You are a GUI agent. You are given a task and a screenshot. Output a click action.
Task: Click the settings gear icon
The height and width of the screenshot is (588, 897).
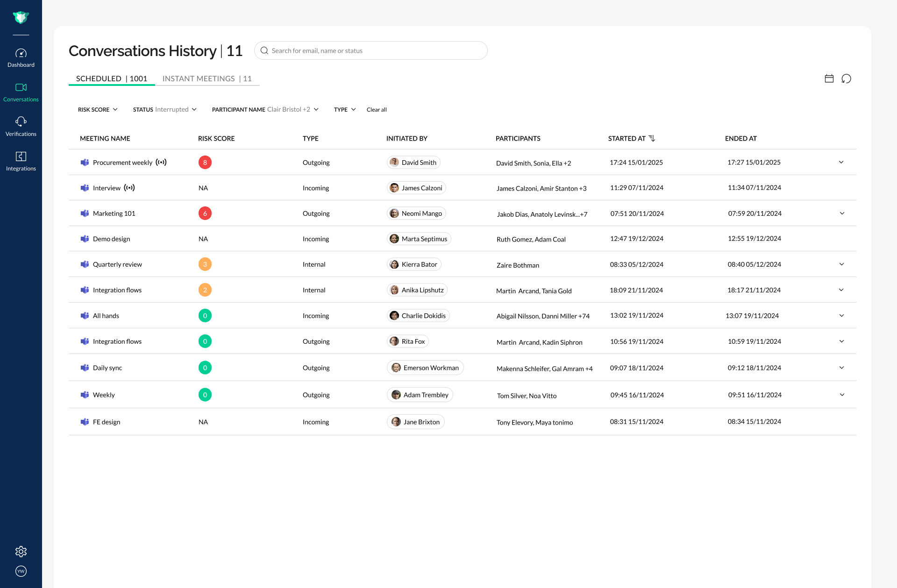pos(21,552)
